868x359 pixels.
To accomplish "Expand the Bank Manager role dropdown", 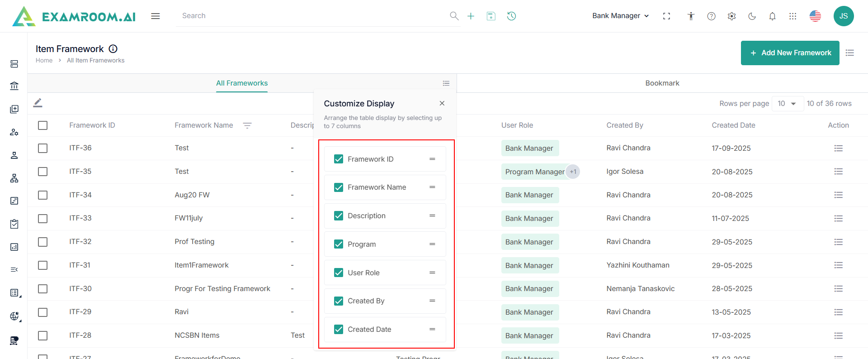I will 620,16.
